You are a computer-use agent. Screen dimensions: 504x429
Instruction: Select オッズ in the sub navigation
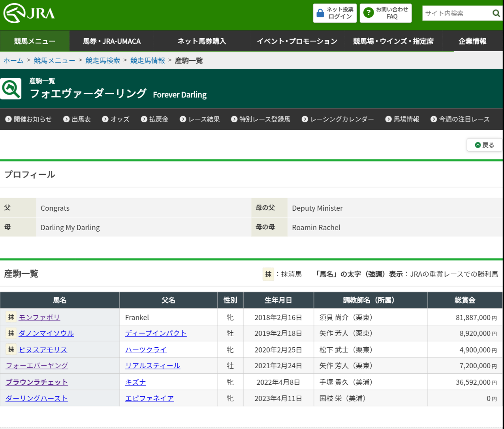pyautogui.click(x=116, y=119)
